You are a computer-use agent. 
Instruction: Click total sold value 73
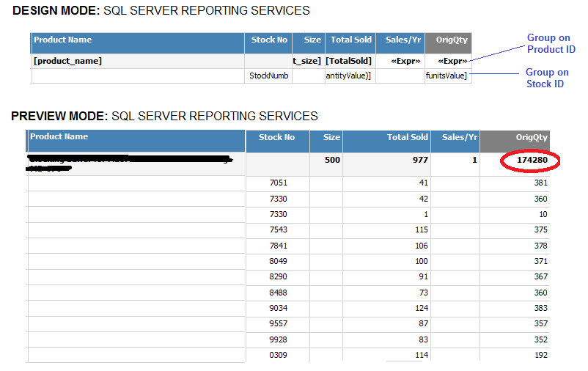pos(423,293)
